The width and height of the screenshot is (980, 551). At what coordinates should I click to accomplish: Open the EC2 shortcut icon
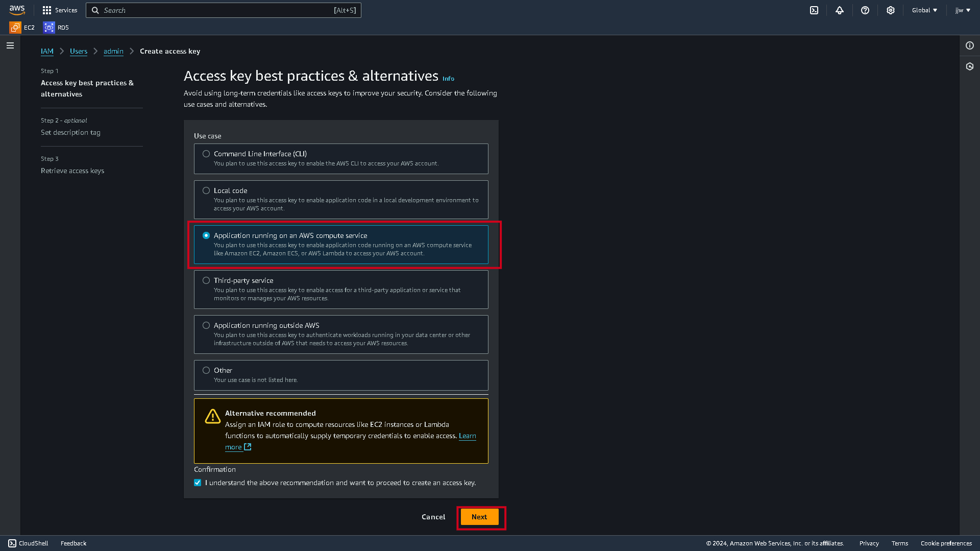pos(15,28)
